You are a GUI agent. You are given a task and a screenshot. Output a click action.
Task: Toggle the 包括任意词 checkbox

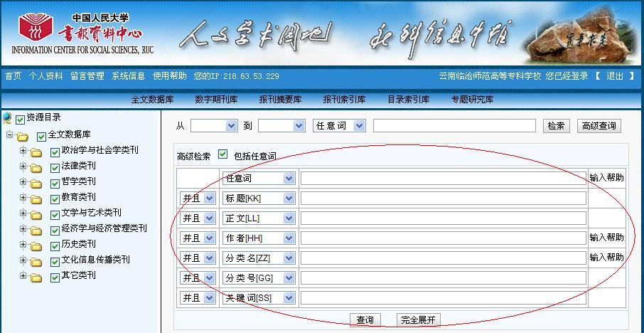(223, 154)
